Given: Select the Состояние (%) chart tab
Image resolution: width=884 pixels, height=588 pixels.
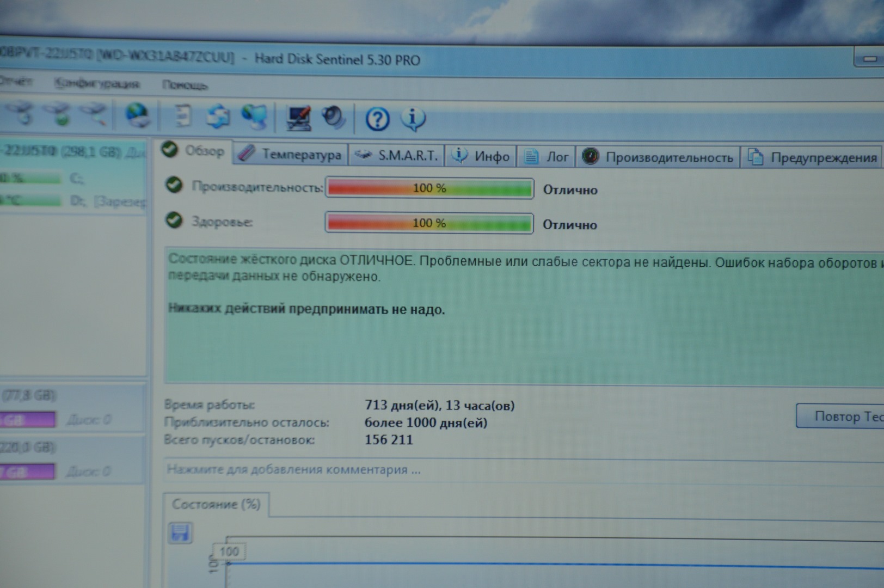Looking at the screenshot, I should coord(216,505).
